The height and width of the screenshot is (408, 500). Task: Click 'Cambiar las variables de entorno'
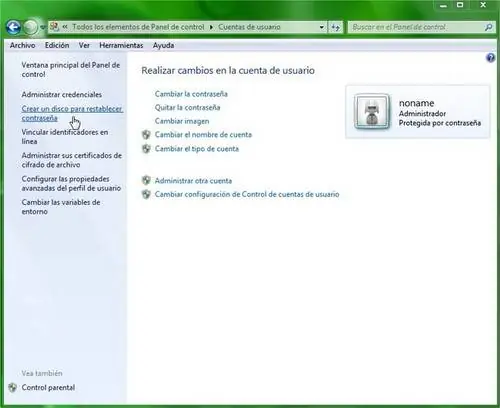pos(61,207)
